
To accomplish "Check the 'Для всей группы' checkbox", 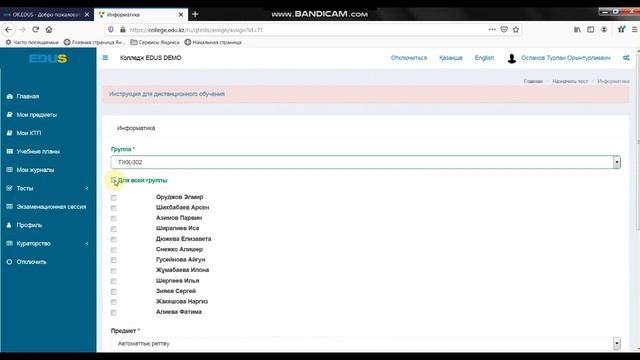I will tap(114, 180).
